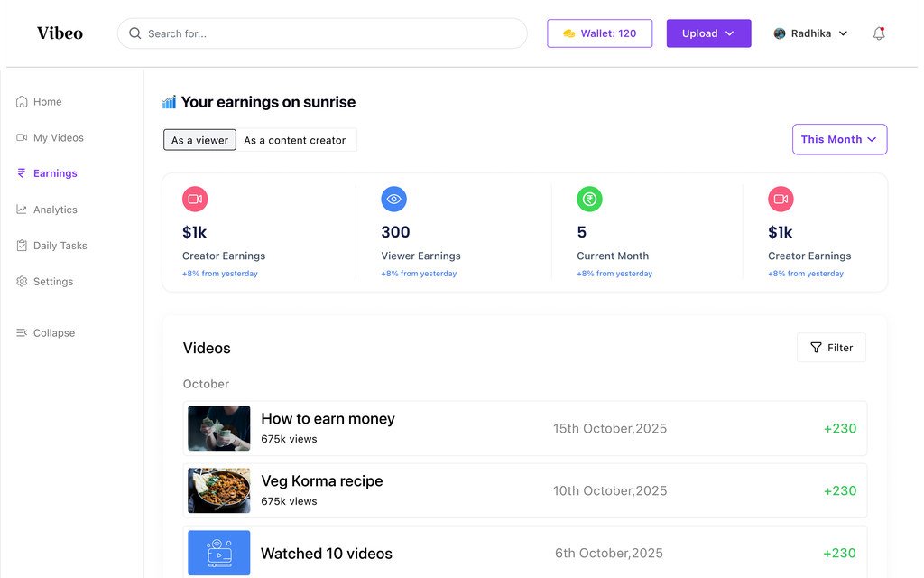924x578 pixels.
Task: Click the blue Watched 10 videos icon
Action: tap(218, 553)
